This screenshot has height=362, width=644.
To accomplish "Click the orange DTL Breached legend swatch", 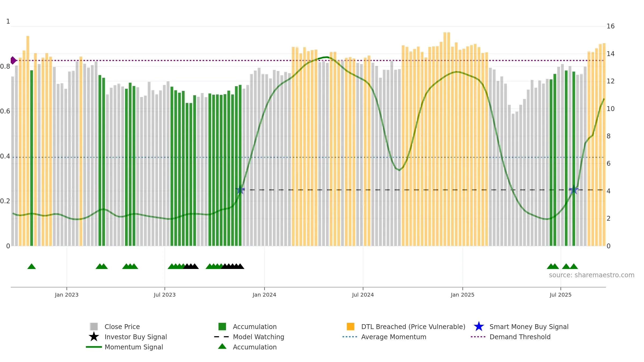I will (350, 327).
